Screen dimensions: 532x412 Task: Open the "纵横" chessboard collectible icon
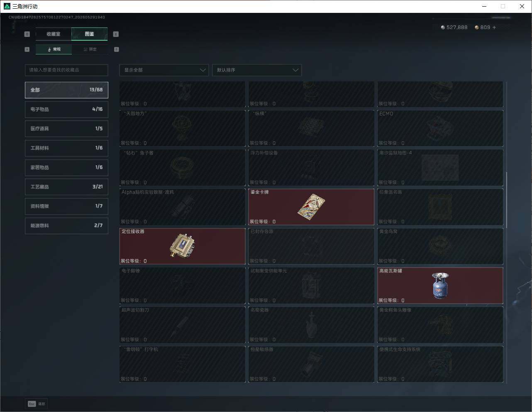[x=311, y=128]
